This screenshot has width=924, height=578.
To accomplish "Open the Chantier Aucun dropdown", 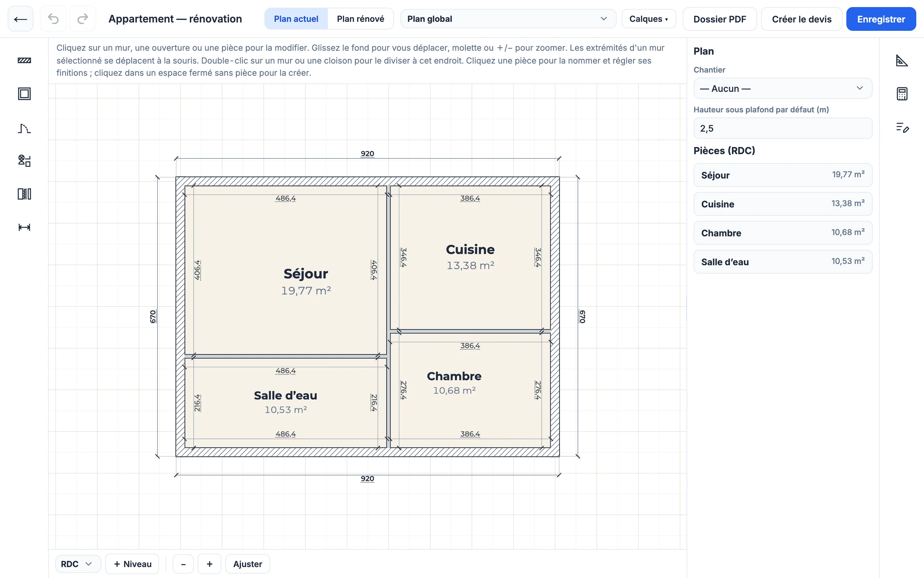I will [783, 88].
